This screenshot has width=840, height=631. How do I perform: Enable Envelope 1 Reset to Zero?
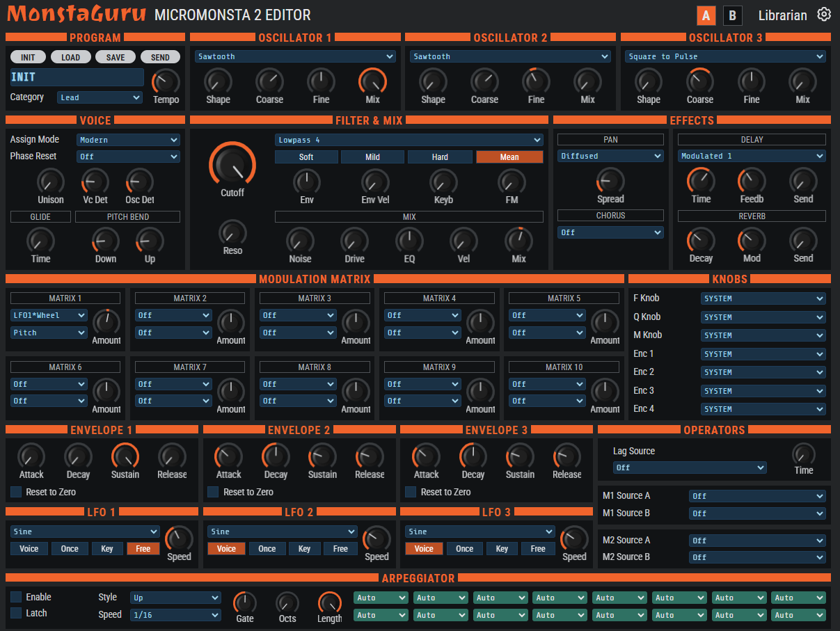16,492
